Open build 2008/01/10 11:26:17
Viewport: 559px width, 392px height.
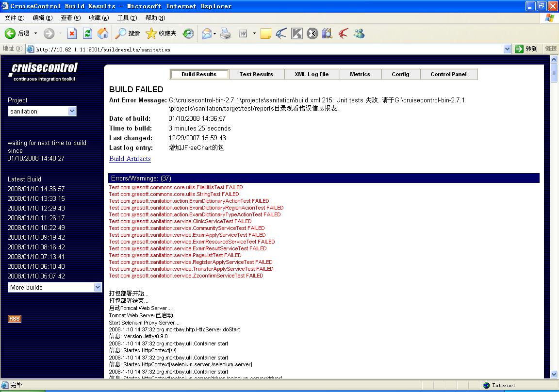(36, 218)
